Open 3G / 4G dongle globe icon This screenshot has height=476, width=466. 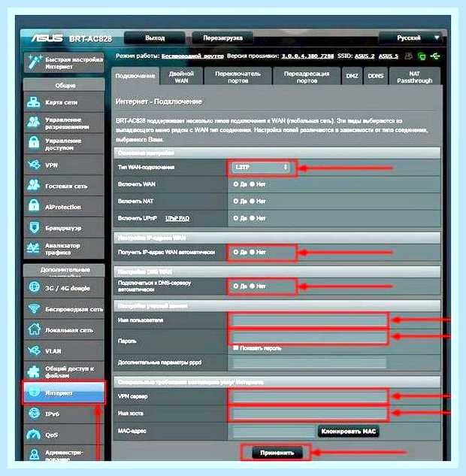click(x=34, y=287)
